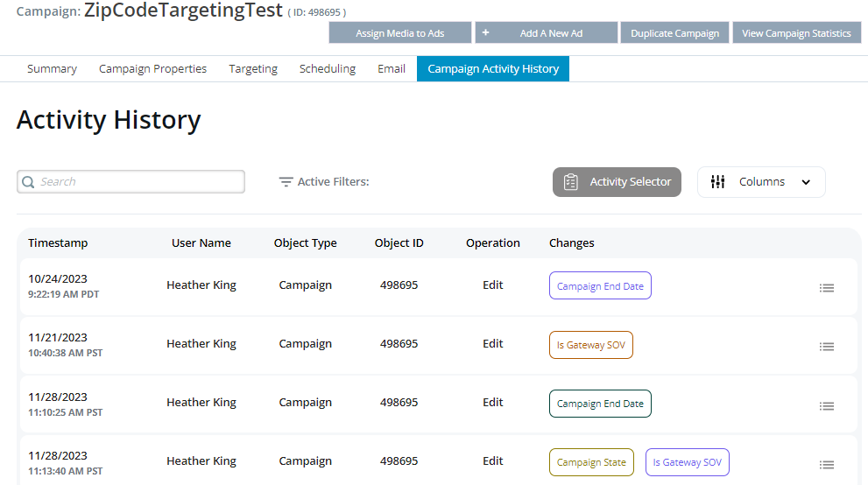Click Campaign End Date tag on 10/24/2023 row
The width and height of the screenshot is (868, 485).
[600, 286]
